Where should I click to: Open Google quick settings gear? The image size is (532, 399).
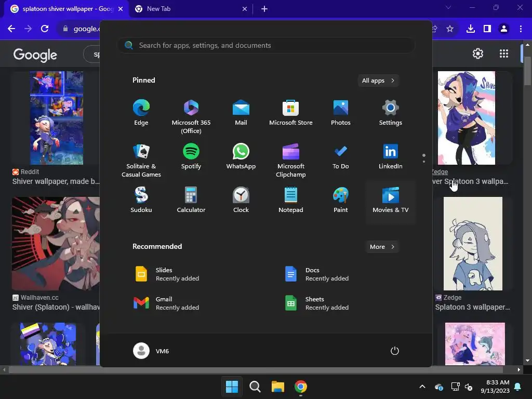point(478,54)
